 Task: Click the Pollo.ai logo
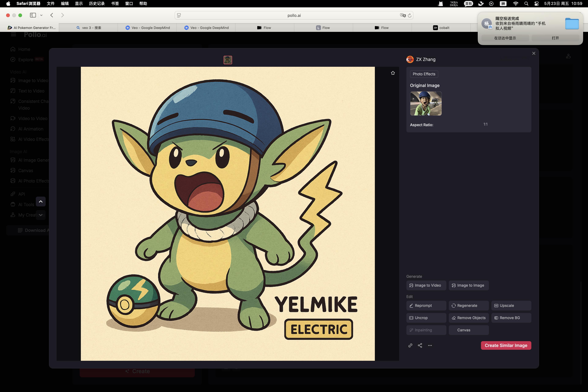[x=35, y=35]
